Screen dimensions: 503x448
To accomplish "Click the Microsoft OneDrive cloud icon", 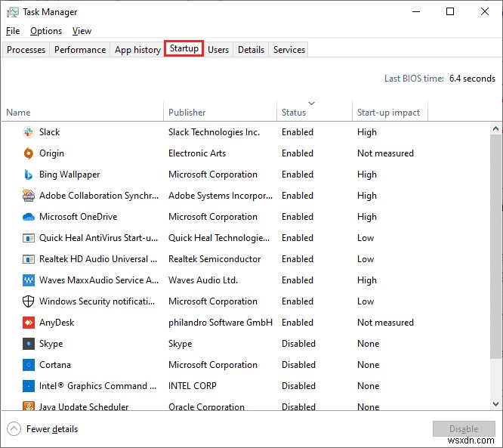I will pos(29,217).
